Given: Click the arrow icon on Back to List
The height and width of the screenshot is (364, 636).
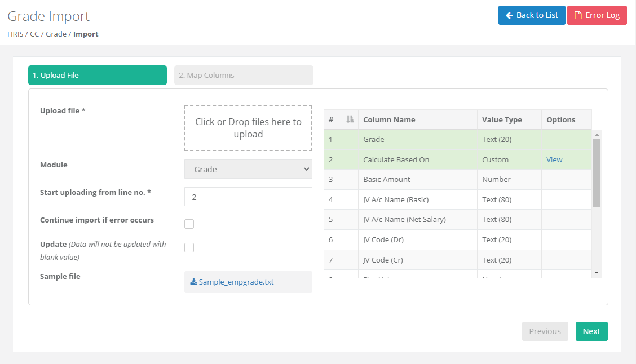Looking at the screenshot, I should pyautogui.click(x=509, y=15).
